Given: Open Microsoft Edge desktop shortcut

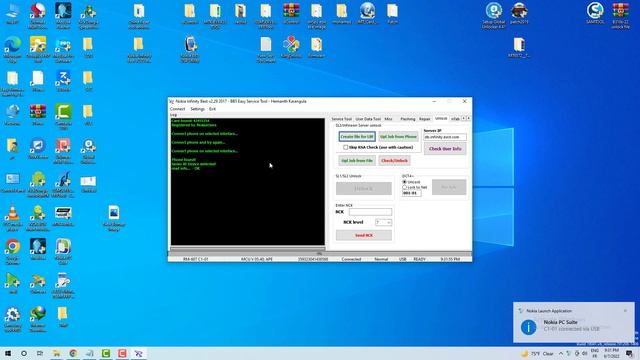Looking at the screenshot, I should pyautogui.click(x=12, y=49).
